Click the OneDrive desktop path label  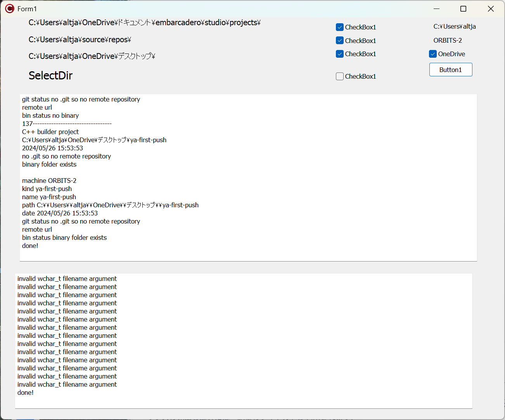pos(92,56)
